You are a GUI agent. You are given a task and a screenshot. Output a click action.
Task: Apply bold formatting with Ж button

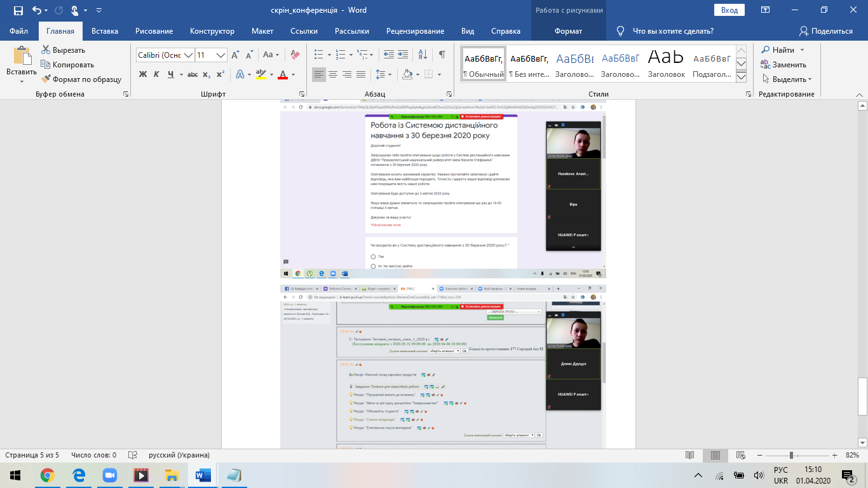coord(142,74)
